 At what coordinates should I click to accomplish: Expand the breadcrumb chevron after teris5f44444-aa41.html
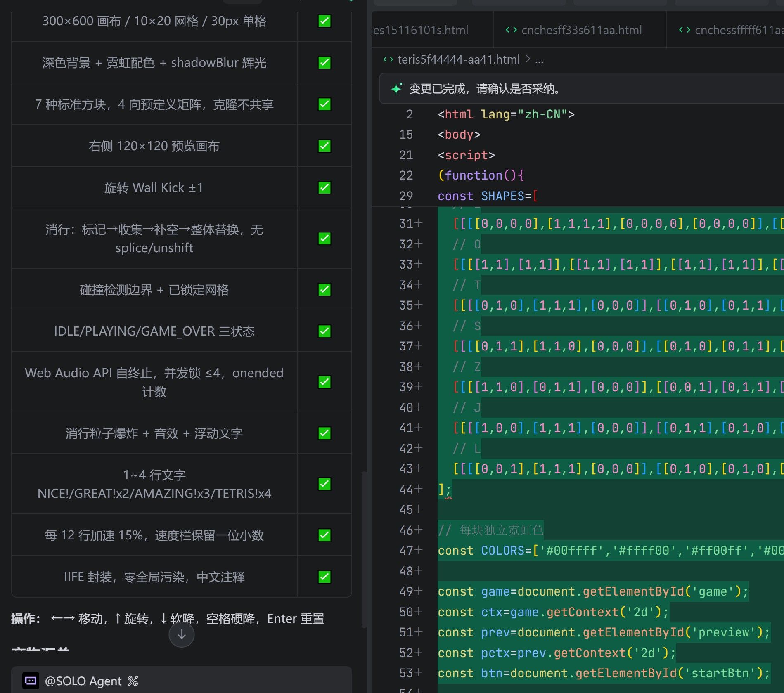click(x=528, y=59)
